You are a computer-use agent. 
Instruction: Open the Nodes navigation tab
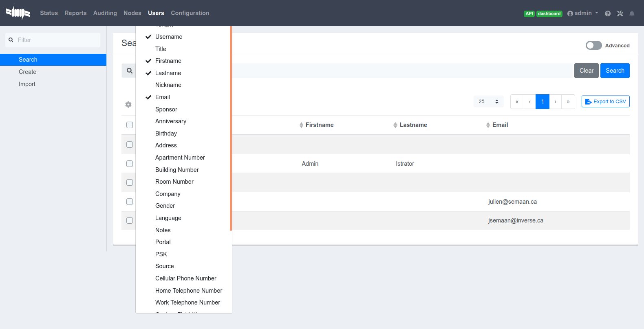[x=132, y=13]
